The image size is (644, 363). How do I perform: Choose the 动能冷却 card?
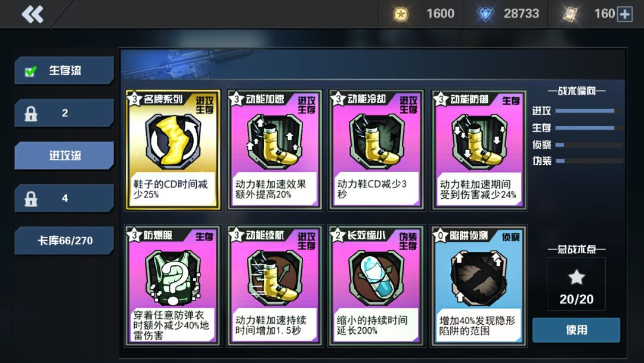(x=376, y=150)
